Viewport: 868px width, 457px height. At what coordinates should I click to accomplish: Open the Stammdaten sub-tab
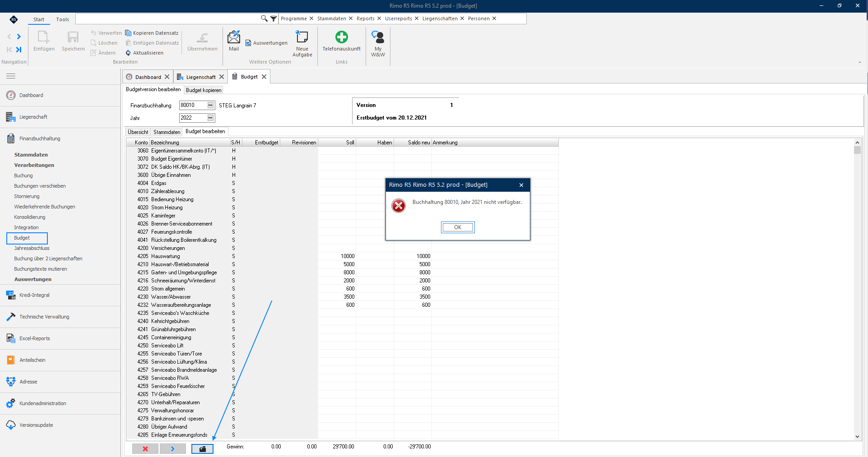167,132
